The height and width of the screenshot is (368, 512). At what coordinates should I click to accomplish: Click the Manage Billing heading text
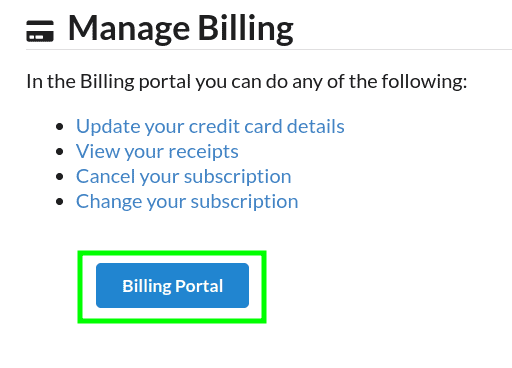click(x=181, y=29)
